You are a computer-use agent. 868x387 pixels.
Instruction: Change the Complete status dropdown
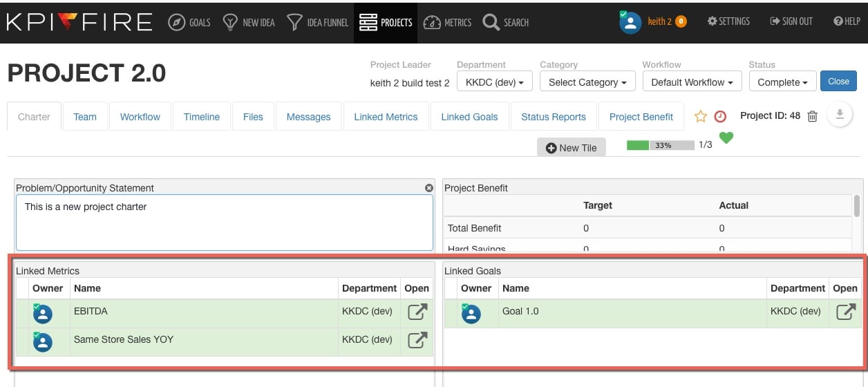coord(782,82)
